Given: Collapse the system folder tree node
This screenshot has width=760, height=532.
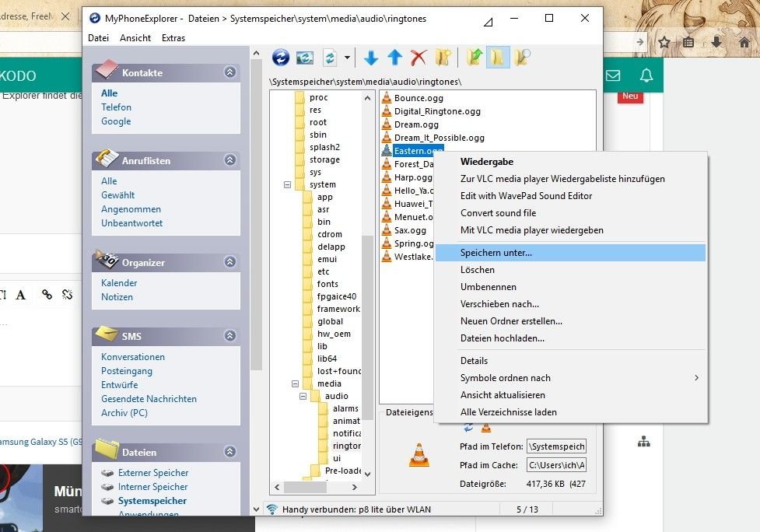Looking at the screenshot, I should click(287, 184).
